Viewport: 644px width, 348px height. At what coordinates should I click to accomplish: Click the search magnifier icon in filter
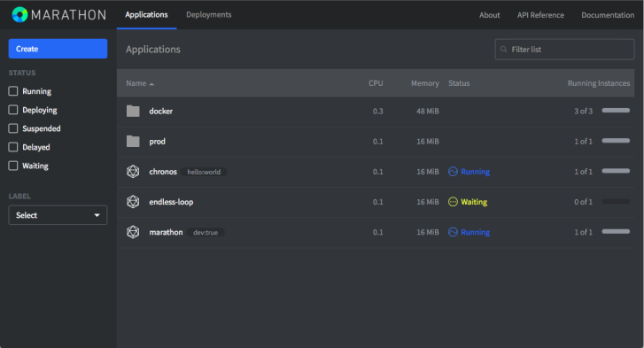pos(503,50)
